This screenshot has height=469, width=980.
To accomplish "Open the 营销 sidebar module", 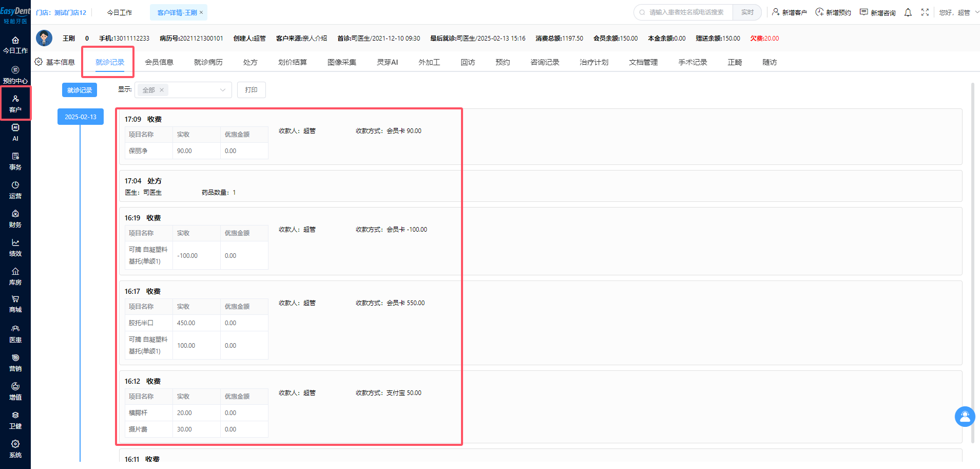I will [x=15, y=363].
